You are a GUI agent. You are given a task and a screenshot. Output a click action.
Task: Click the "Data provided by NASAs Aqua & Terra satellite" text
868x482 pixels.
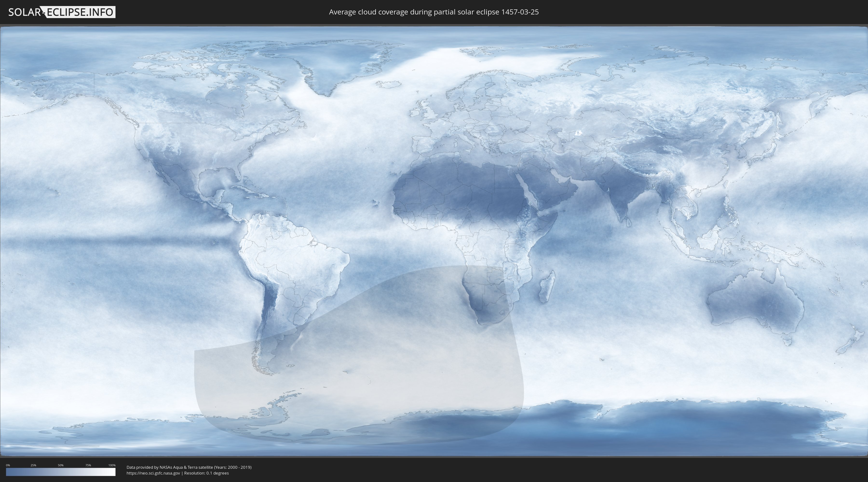pyautogui.click(x=170, y=467)
